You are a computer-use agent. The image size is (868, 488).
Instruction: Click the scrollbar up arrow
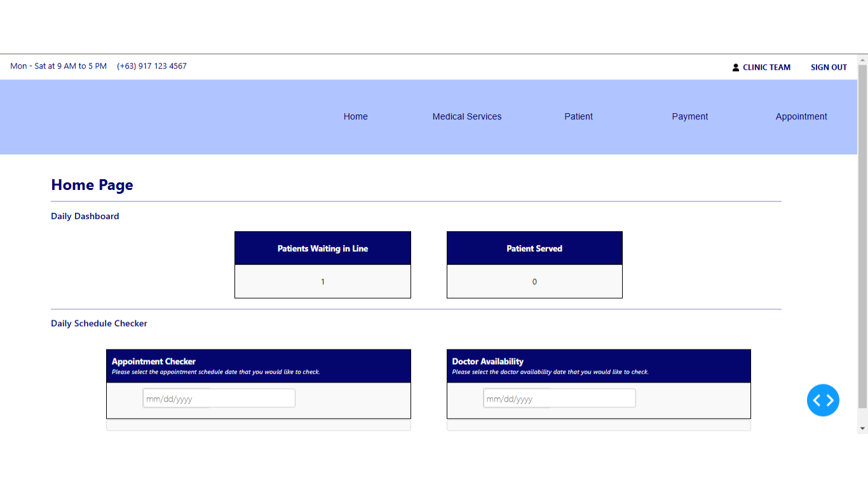[862, 59]
